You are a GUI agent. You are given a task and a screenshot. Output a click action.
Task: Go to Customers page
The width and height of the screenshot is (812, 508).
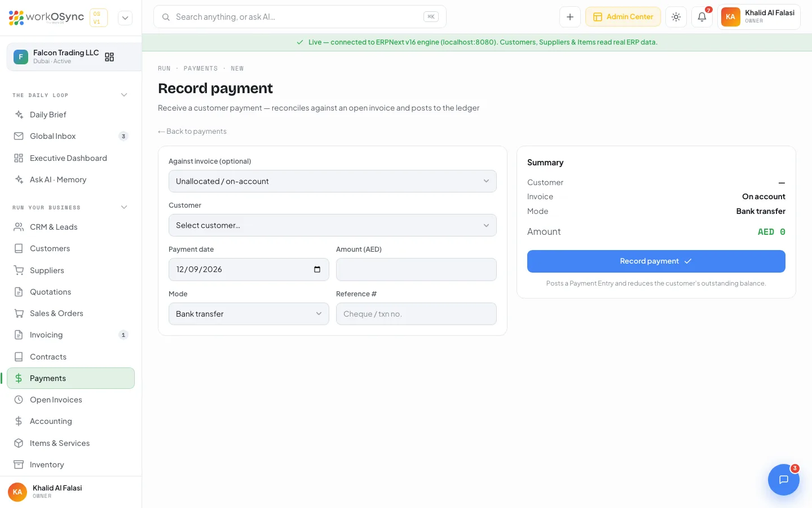70,248
